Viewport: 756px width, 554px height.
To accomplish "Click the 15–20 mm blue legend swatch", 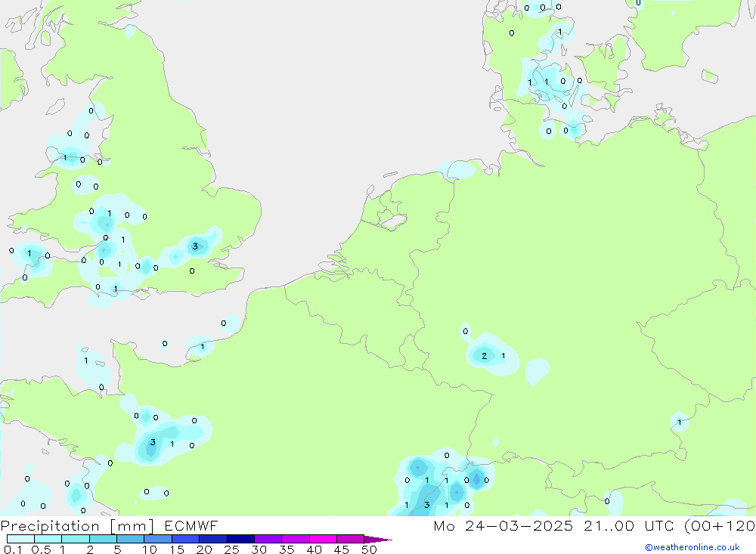I will coord(186,539).
